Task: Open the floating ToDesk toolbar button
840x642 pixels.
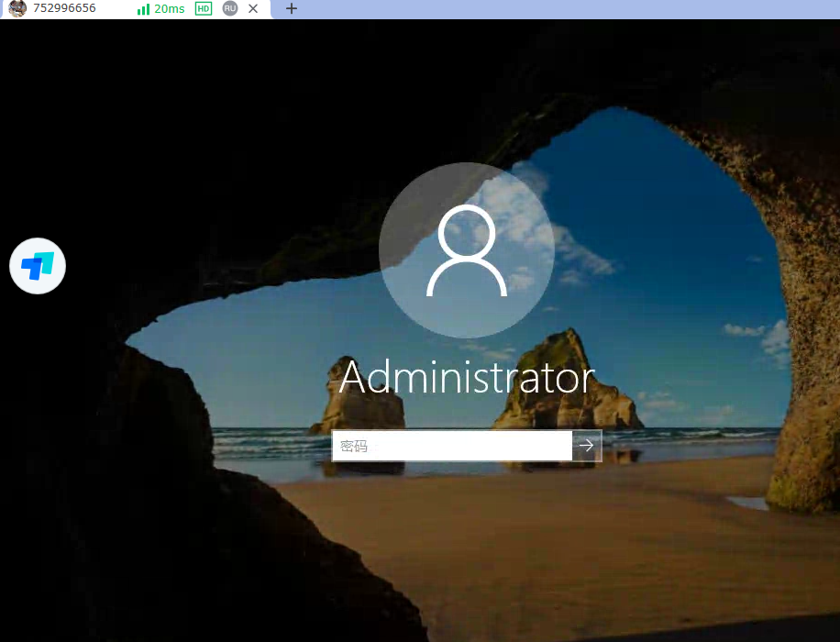Action: (x=38, y=266)
